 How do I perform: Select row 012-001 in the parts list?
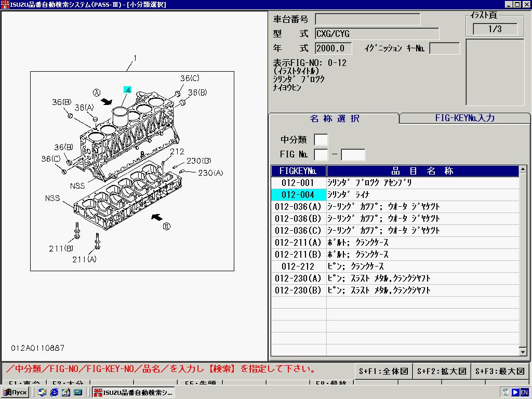coord(298,183)
